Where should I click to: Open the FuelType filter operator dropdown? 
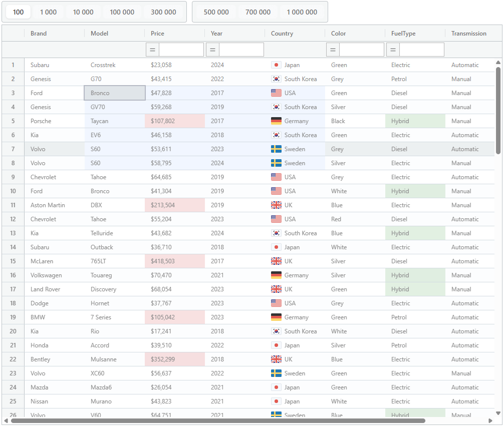coord(392,50)
